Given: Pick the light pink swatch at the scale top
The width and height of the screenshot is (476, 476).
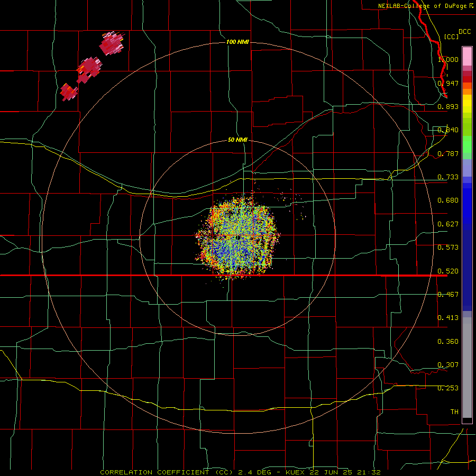Looking at the screenshot, I should [x=467, y=56].
